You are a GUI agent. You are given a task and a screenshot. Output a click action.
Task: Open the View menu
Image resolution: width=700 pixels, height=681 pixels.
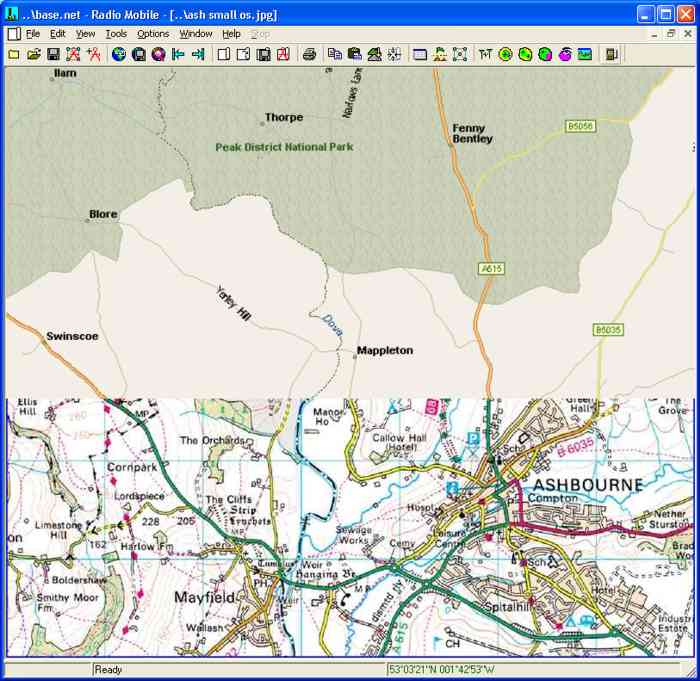[85, 34]
